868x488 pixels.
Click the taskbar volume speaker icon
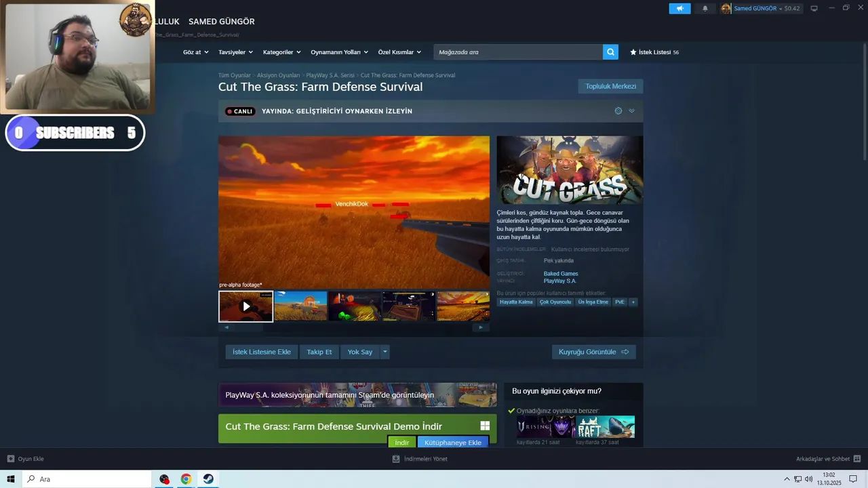coord(808,479)
